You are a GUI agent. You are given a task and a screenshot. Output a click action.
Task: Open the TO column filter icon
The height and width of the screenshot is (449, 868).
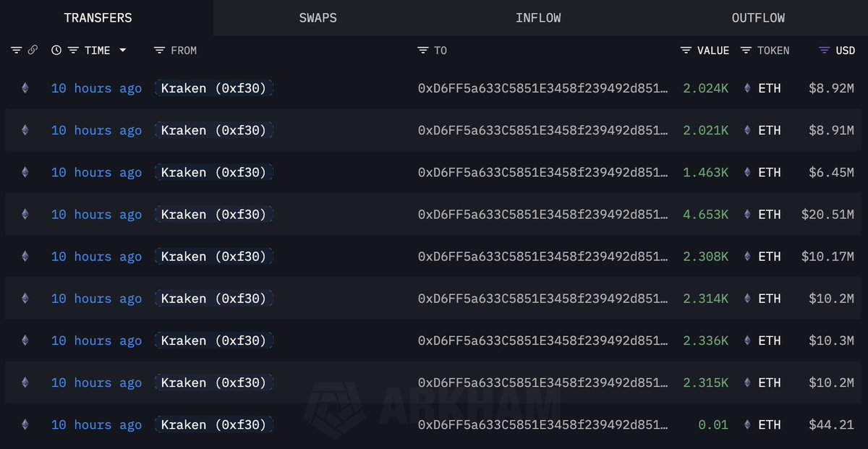click(x=423, y=51)
